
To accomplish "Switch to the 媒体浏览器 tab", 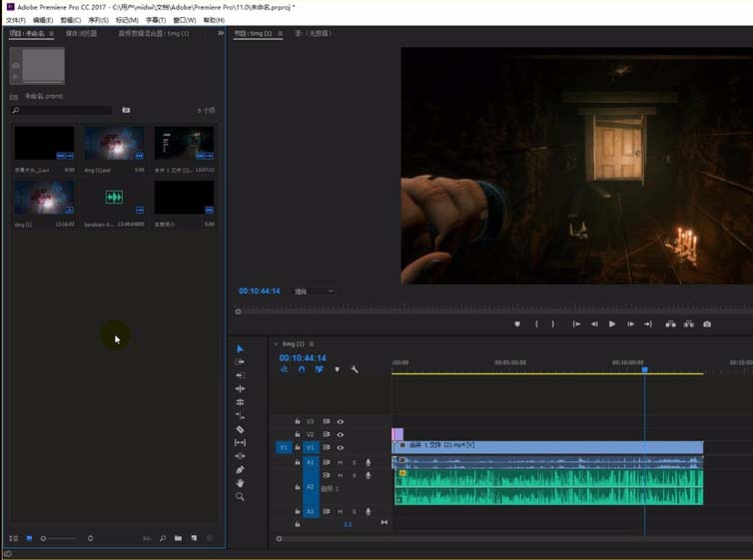I will tap(81, 34).
